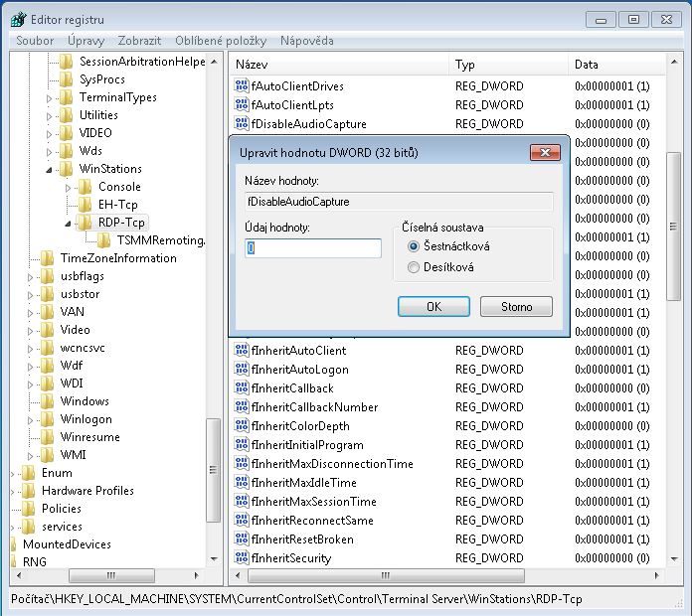Click the fInheritResetBroken value icon
The height and width of the screenshot is (616, 692).
click(242, 539)
